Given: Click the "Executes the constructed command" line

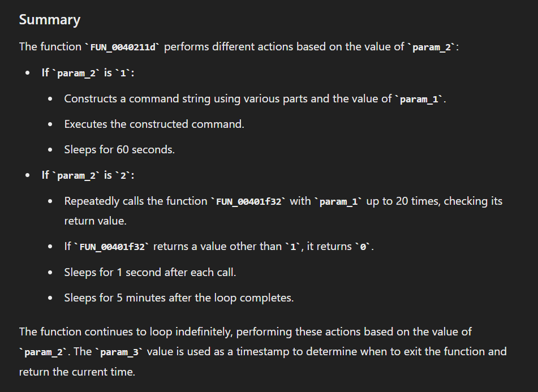Looking at the screenshot, I should pyautogui.click(x=154, y=124).
